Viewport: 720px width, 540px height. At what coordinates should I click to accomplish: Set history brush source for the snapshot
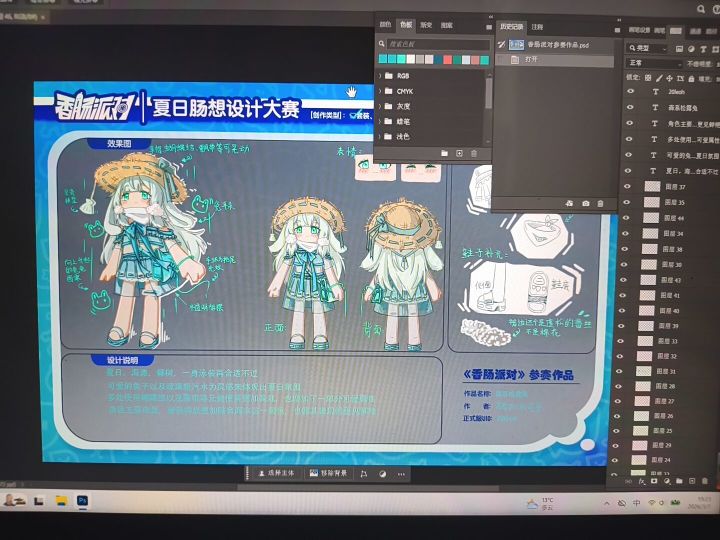point(501,45)
